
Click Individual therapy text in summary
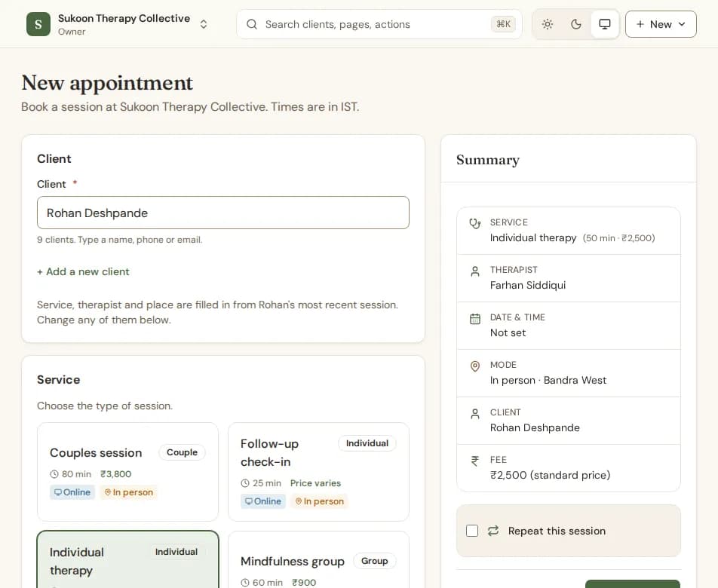(533, 238)
